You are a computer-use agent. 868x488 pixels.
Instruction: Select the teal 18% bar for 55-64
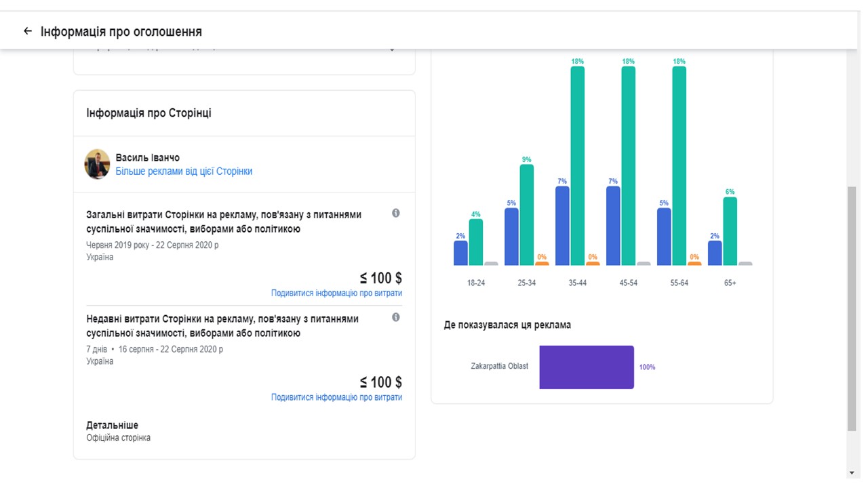679,165
